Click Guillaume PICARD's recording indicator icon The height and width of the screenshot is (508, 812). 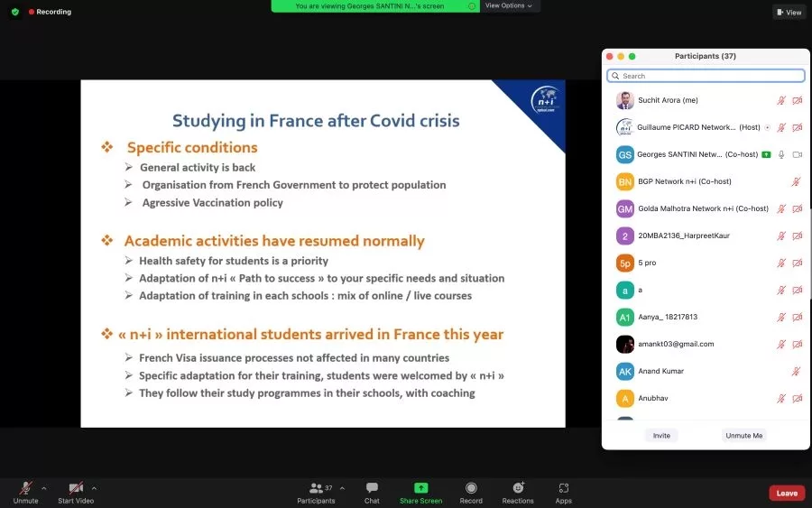click(x=768, y=127)
